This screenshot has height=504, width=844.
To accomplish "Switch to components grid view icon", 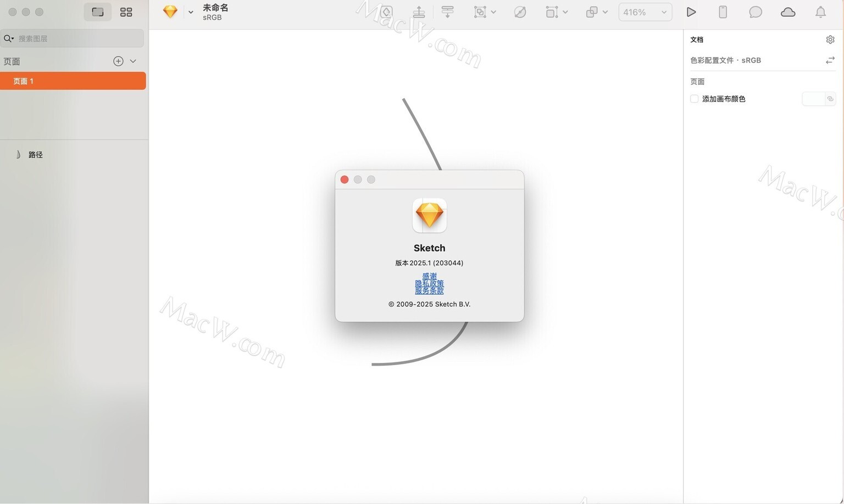I will [x=126, y=12].
